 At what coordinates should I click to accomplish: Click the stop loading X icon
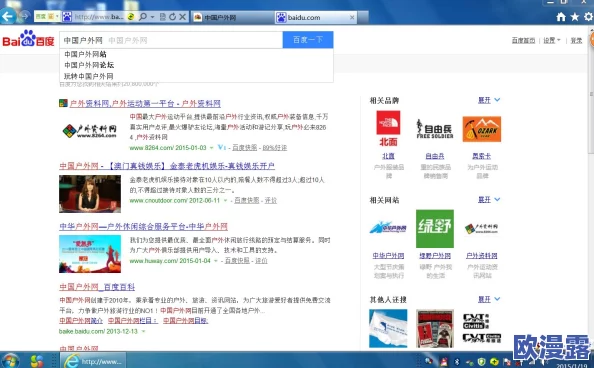click(183, 17)
